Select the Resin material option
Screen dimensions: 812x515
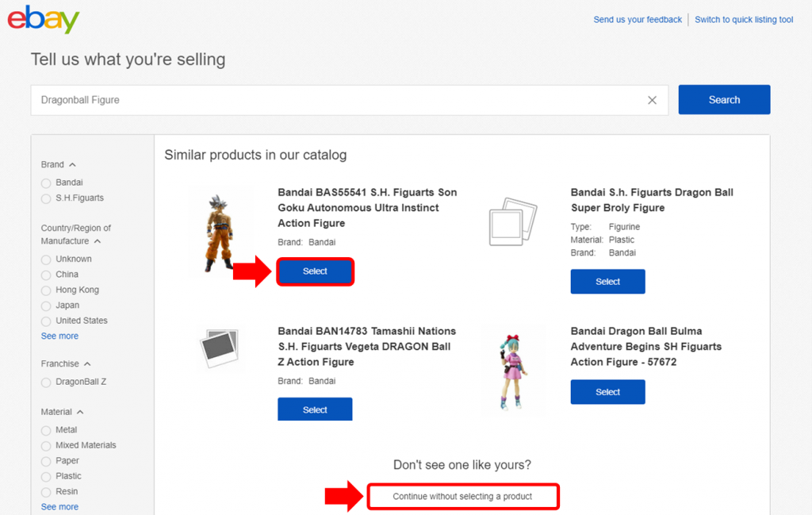point(46,492)
